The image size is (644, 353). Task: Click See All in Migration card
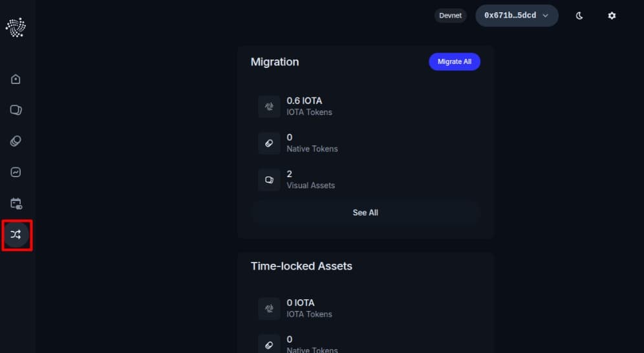365,213
